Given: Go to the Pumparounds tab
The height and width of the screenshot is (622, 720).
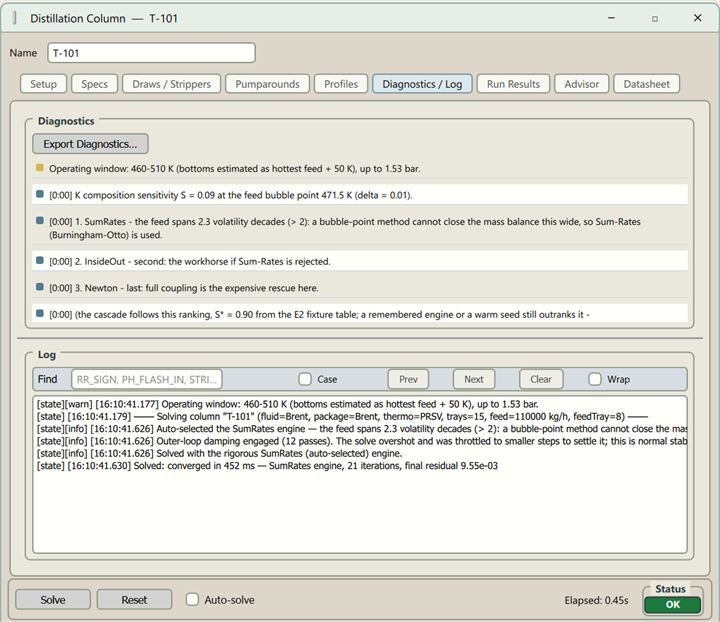Looking at the screenshot, I should pyautogui.click(x=267, y=84).
